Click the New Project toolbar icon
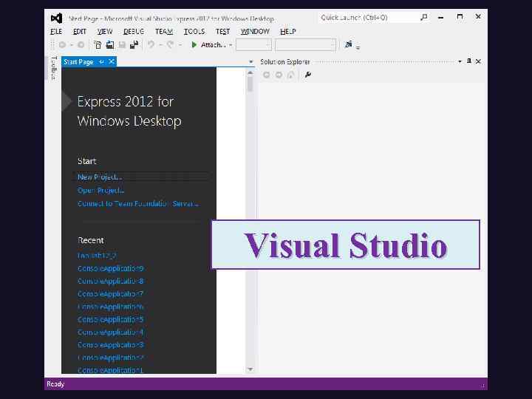 (98, 45)
